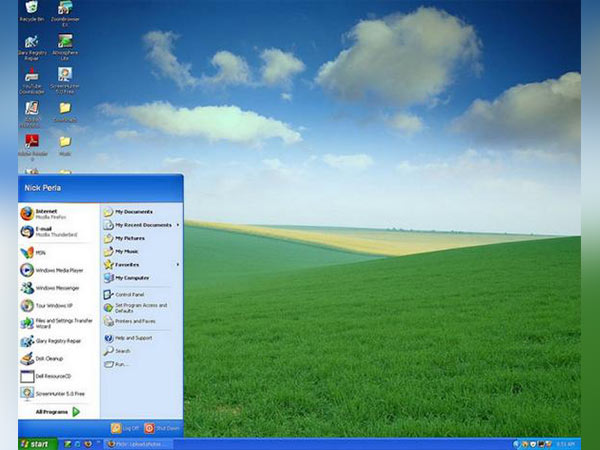600x450 pixels.
Task: Open Search from Start menu
Action: 141,351
